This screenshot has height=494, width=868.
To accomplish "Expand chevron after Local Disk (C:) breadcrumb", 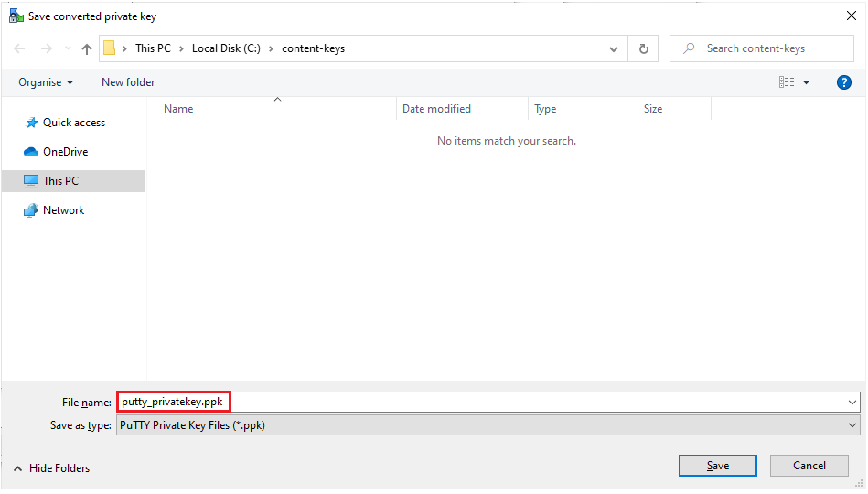I will click(271, 48).
